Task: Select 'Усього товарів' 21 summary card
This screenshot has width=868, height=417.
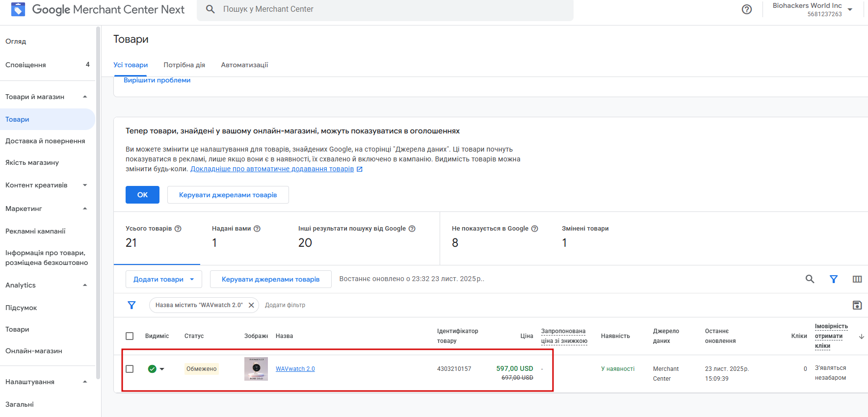Action: pyautogui.click(x=157, y=238)
